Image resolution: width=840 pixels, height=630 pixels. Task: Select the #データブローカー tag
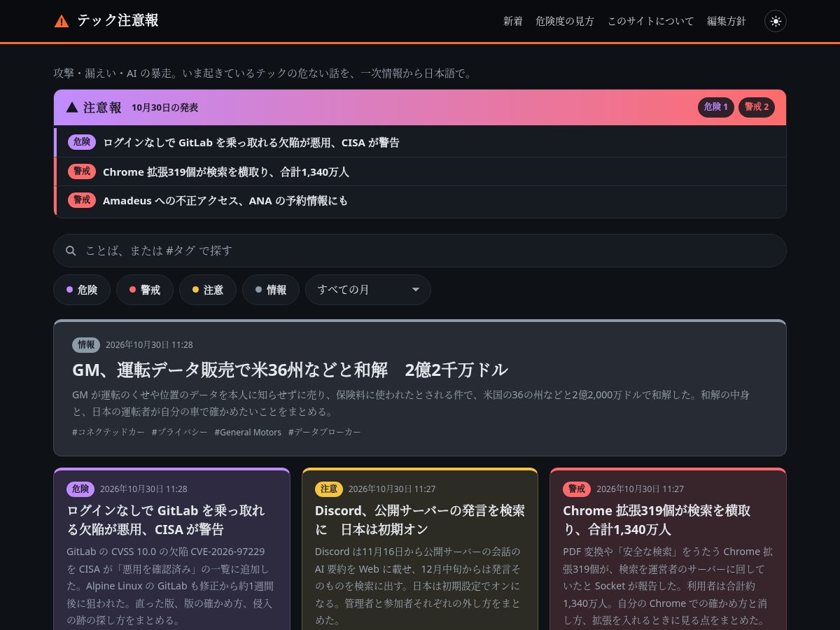pos(325,432)
